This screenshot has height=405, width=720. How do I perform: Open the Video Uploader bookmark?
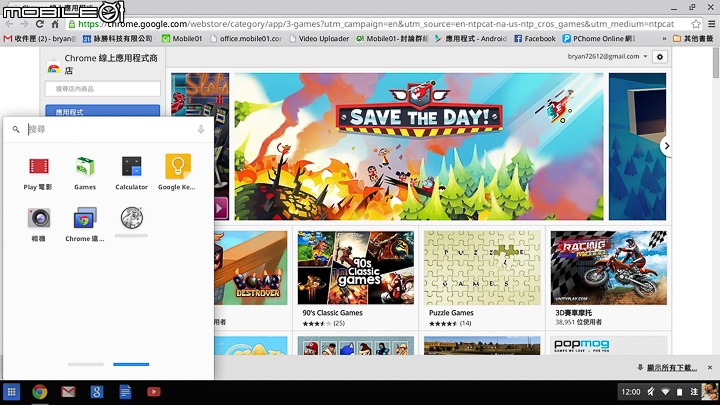tap(319, 39)
